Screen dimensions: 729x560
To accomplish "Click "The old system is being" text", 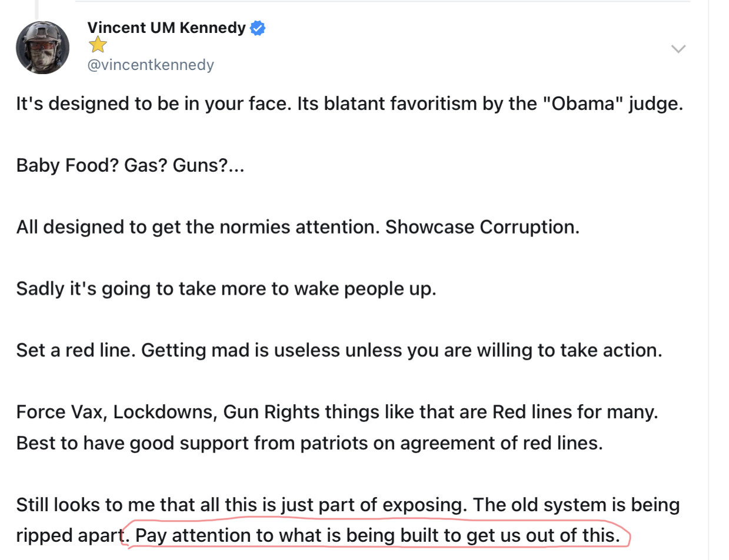I will click(x=576, y=505).
